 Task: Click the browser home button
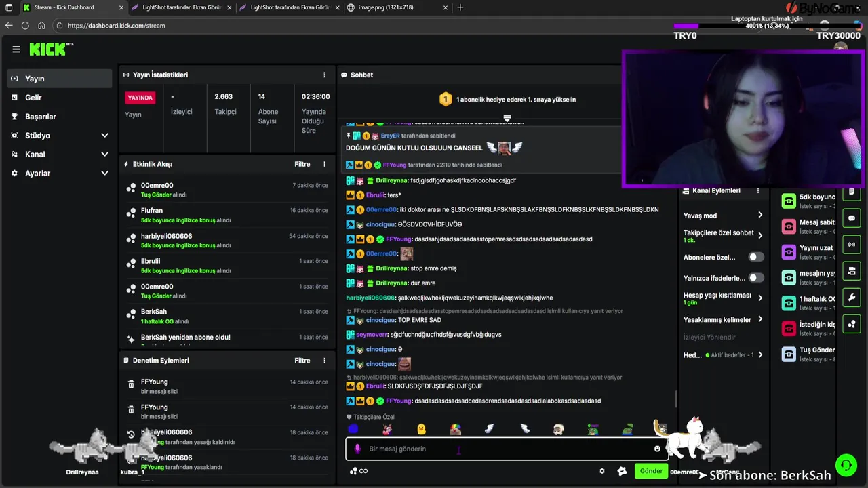coord(41,25)
